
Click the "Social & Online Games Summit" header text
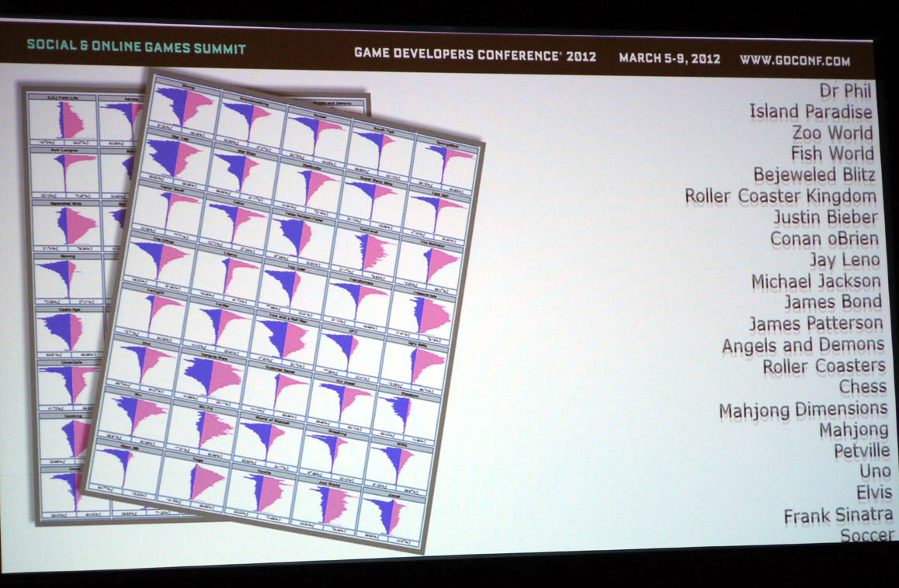(x=137, y=47)
